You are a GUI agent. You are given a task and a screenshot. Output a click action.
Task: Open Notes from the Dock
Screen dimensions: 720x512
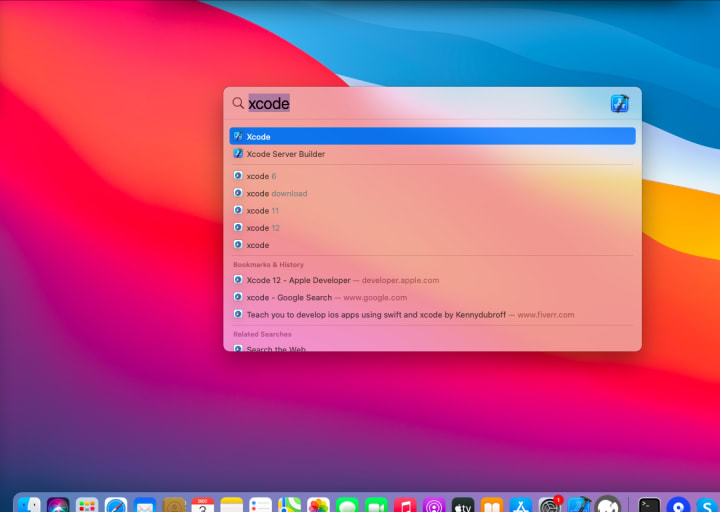232,505
